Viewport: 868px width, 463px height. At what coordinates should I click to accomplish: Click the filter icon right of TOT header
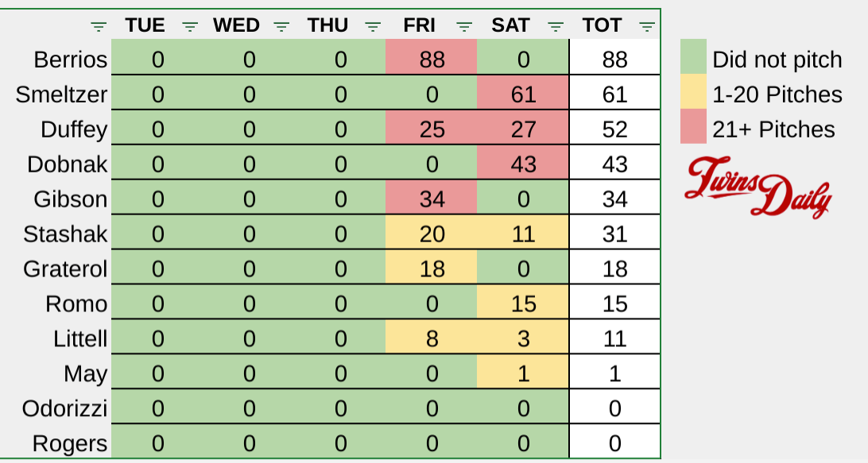point(647,26)
